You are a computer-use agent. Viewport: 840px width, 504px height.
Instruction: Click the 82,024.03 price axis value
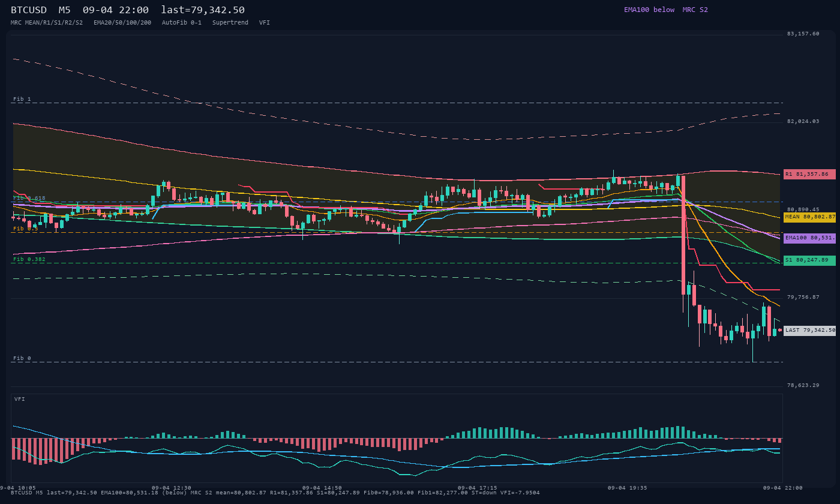803,121
